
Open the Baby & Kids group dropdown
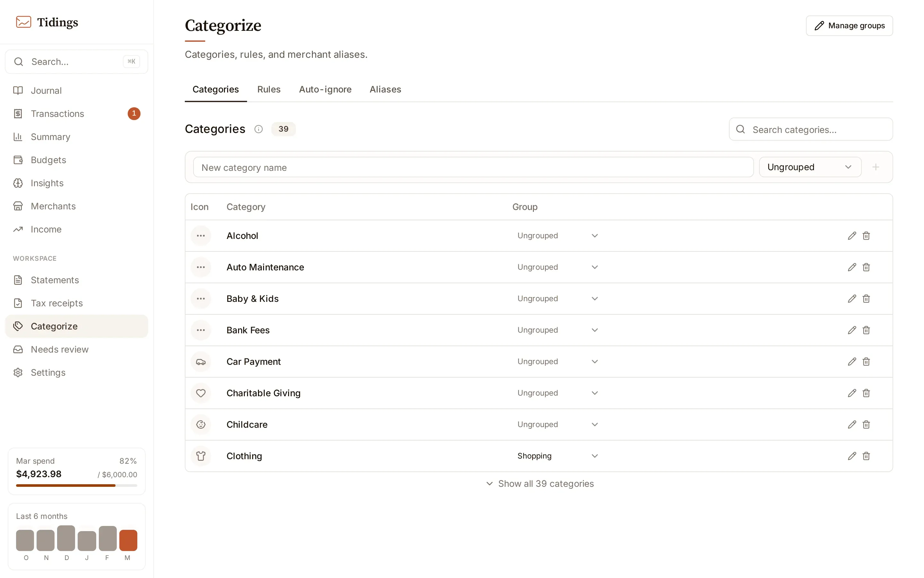[558, 299]
